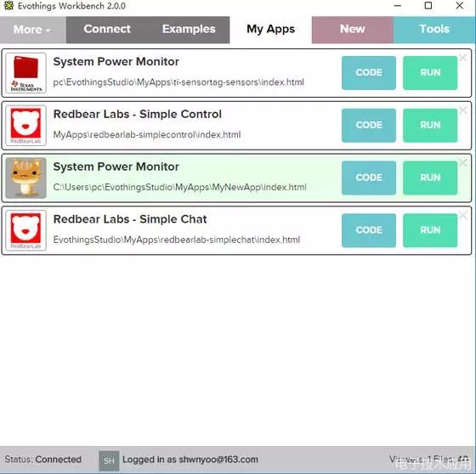Screen dimensions: 476x474
Task: Click the orange cat app icon
Action: click(26, 178)
